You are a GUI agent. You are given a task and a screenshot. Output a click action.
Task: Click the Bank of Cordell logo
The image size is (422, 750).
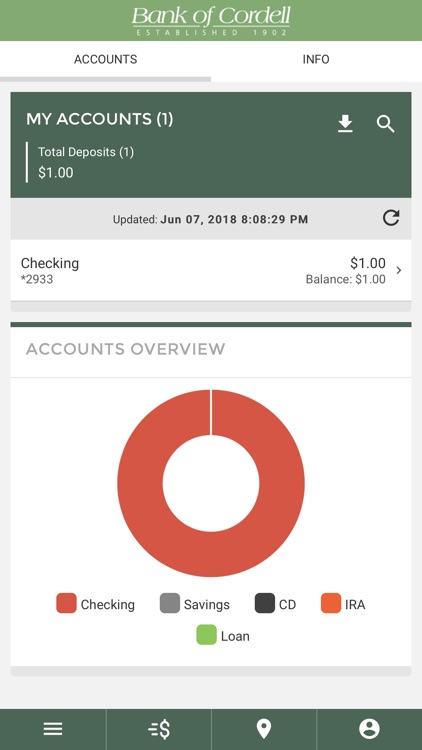point(211,21)
